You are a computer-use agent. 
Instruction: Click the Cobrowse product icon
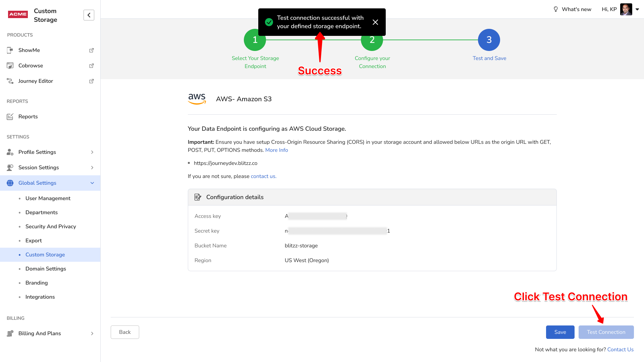10,66
